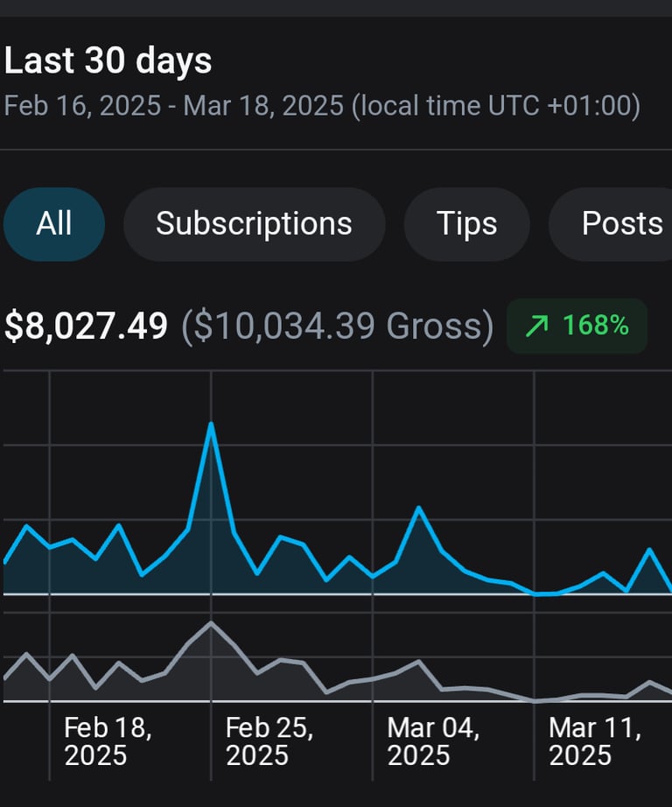Show the Posts earnings tab
This screenshot has height=807, width=672.
tap(621, 224)
